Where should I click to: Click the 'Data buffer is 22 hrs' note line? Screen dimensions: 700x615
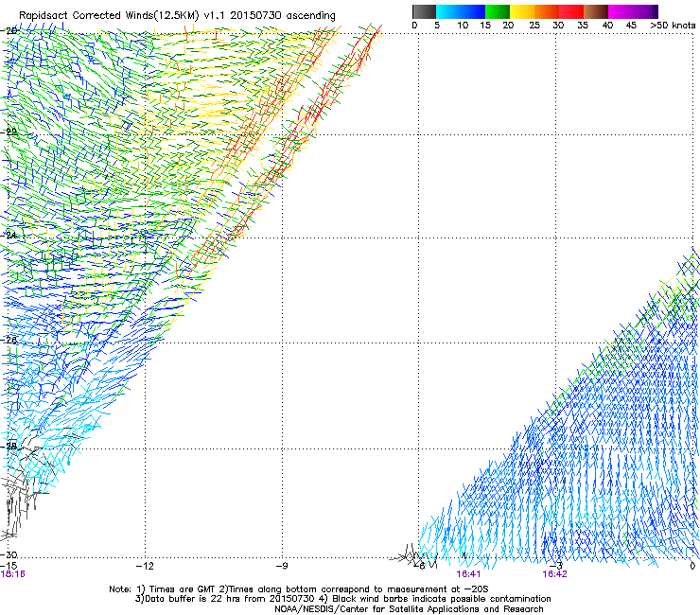click(x=342, y=599)
